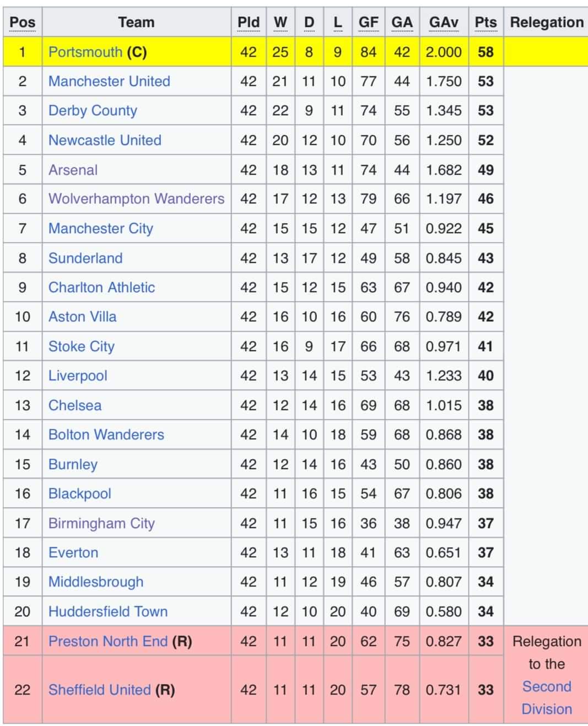Screen dimensions: 588x726
Task: Click Wolverhampton Wanderers link
Action: pos(136,198)
